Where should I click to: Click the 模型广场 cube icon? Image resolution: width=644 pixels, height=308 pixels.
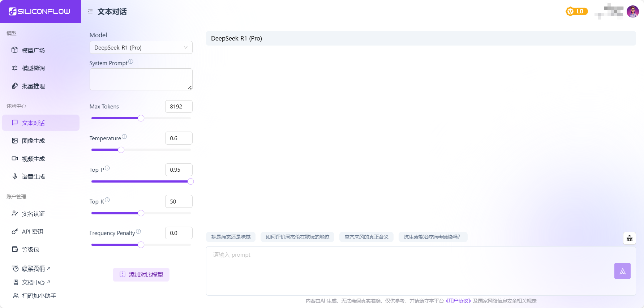coord(15,50)
